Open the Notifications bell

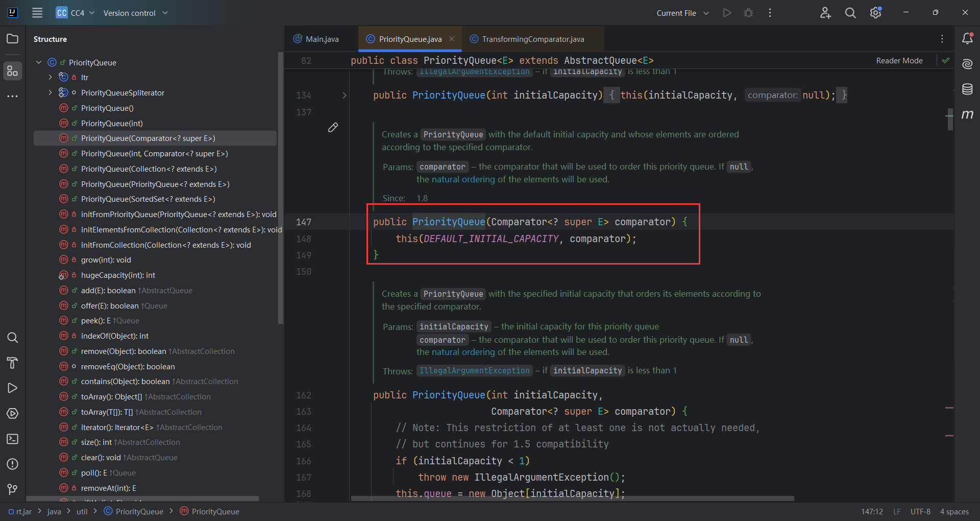(967, 38)
